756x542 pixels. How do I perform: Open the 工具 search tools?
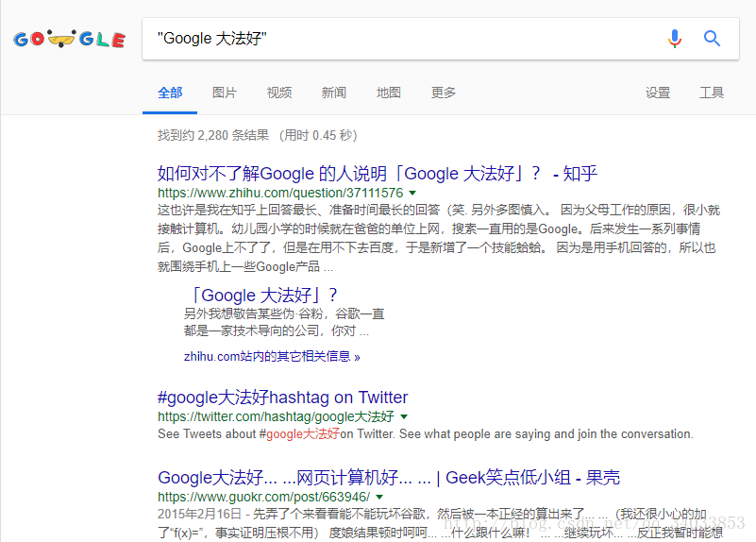coord(712,93)
